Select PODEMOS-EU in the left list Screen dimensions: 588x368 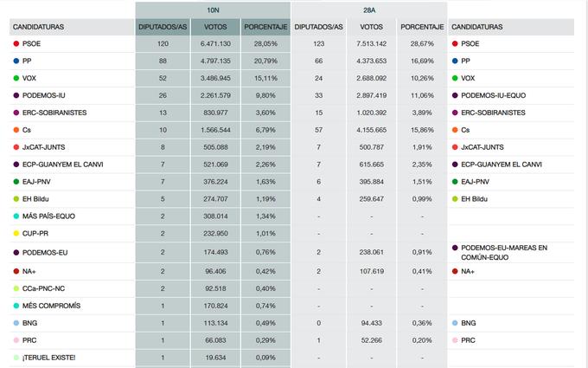pos(45,252)
